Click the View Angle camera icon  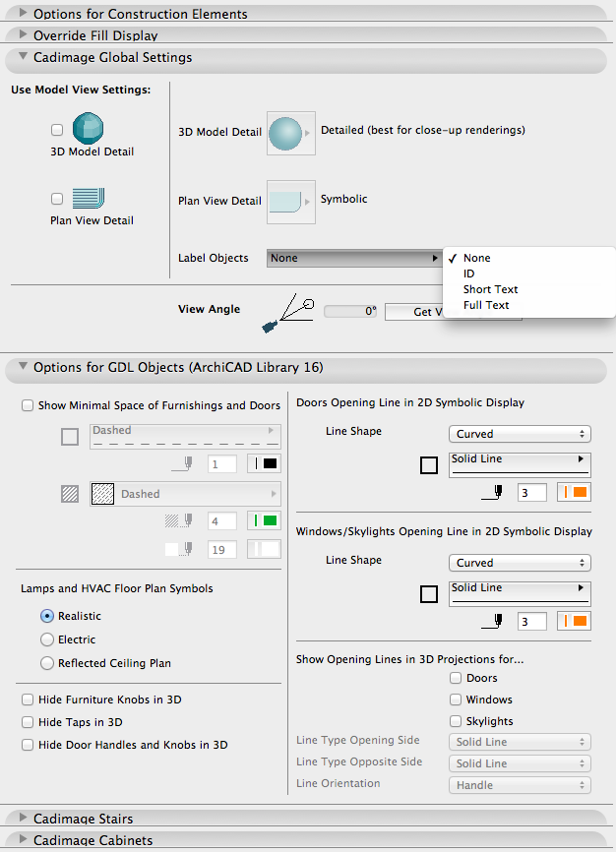click(288, 314)
